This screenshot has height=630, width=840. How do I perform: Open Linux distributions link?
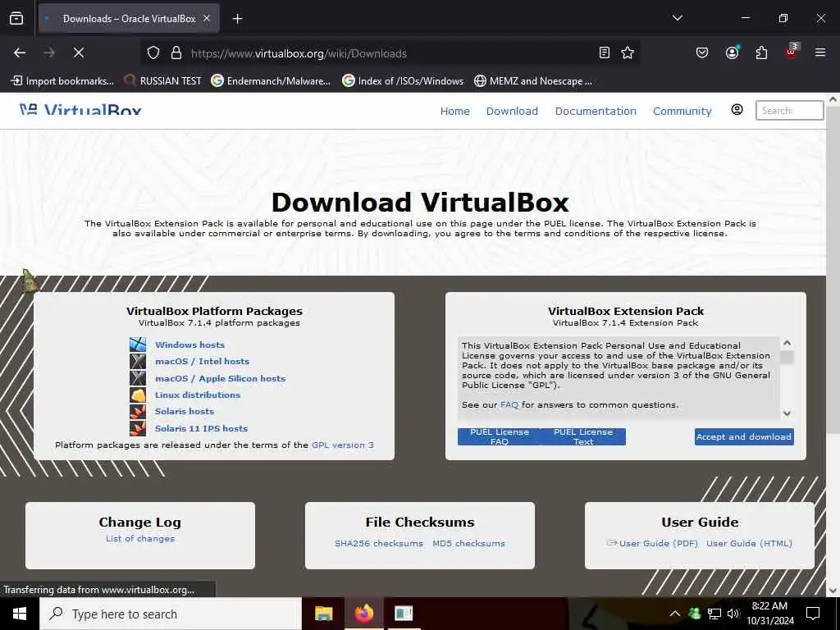tap(198, 395)
